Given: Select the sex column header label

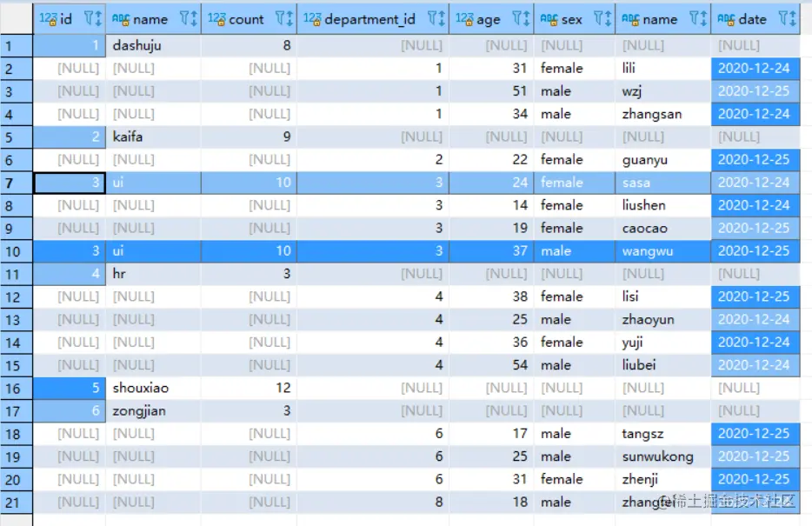Looking at the screenshot, I should click(571, 19).
